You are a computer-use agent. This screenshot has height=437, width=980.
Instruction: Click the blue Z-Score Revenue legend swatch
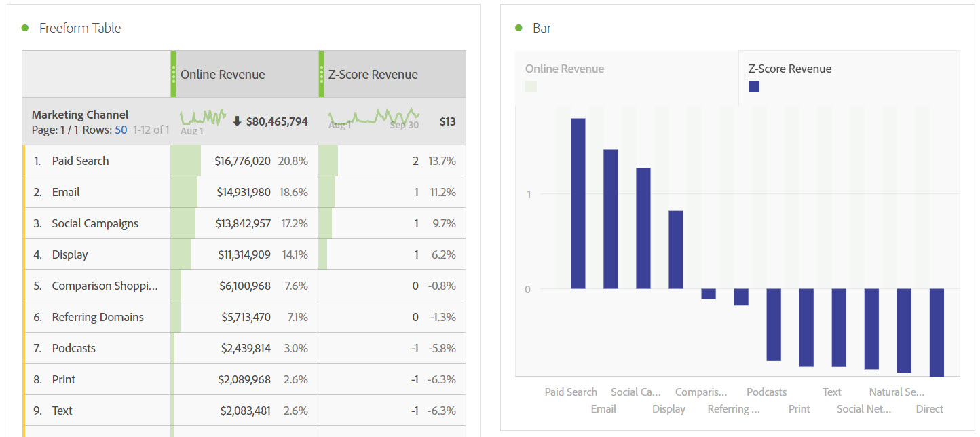pyautogui.click(x=754, y=87)
